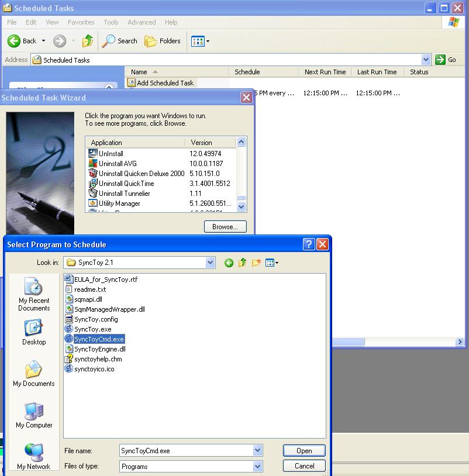The width and height of the screenshot is (469, 476).
Task: Select the SyncToyEngine.dll file
Action: click(x=95, y=349)
